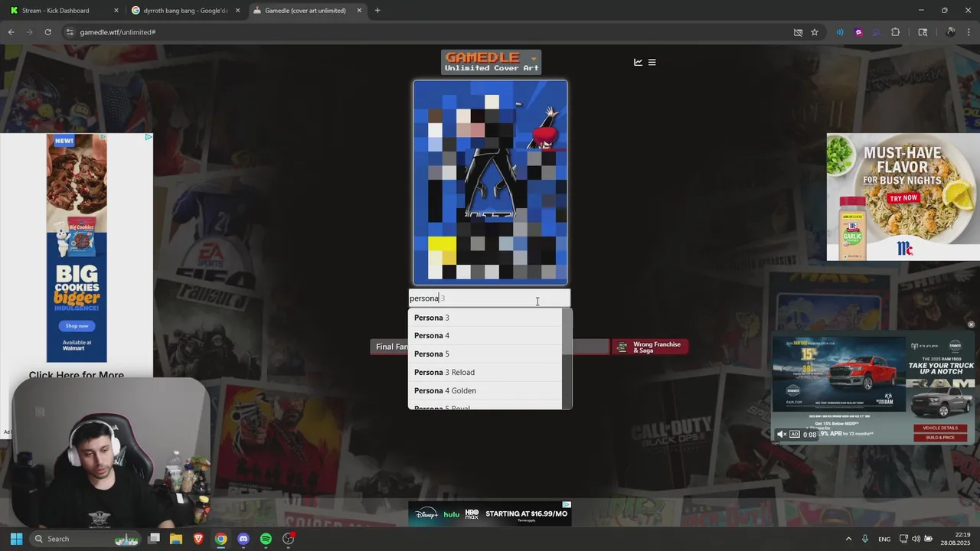Screen dimensions: 980x551
Task: Select Persona 3 from suggestions
Action: pyautogui.click(x=485, y=318)
